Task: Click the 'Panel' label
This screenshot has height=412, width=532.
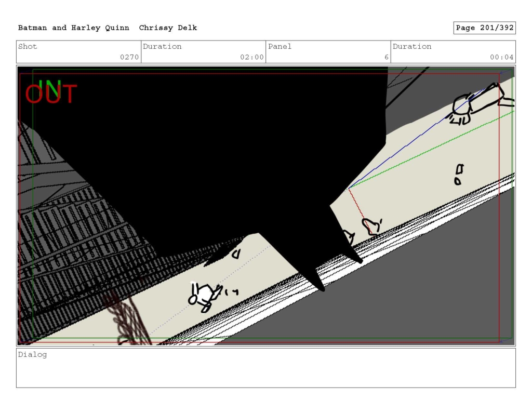Action: coord(280,46)
